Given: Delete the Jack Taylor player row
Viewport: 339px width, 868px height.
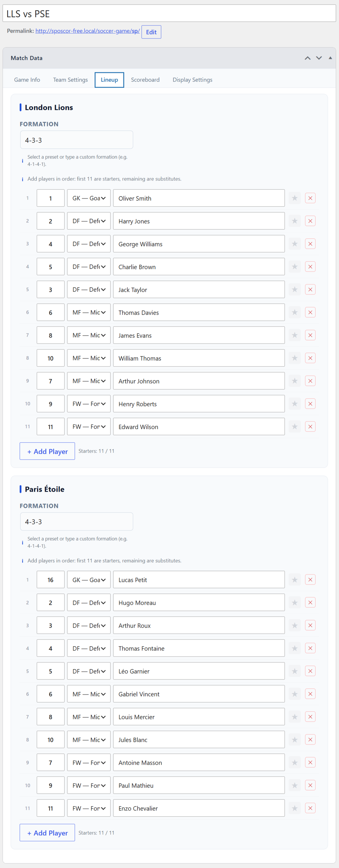Looking at the screenshot, I should [310, 290].
